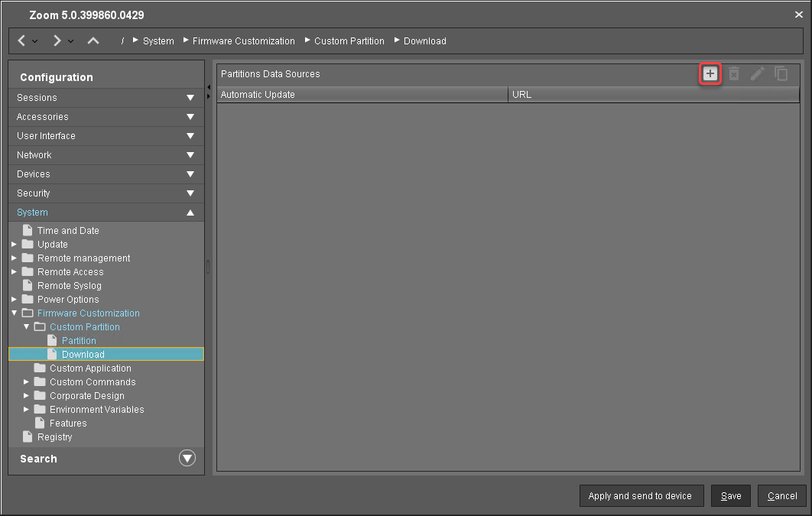
Task: Click Apply and send to device
Action: [x=639, y=496]
